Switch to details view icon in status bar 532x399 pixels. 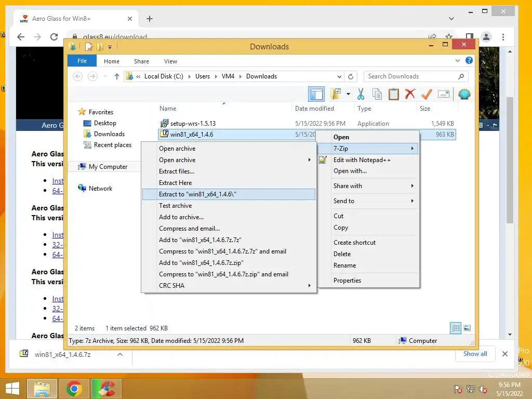[x=455, y=328]
